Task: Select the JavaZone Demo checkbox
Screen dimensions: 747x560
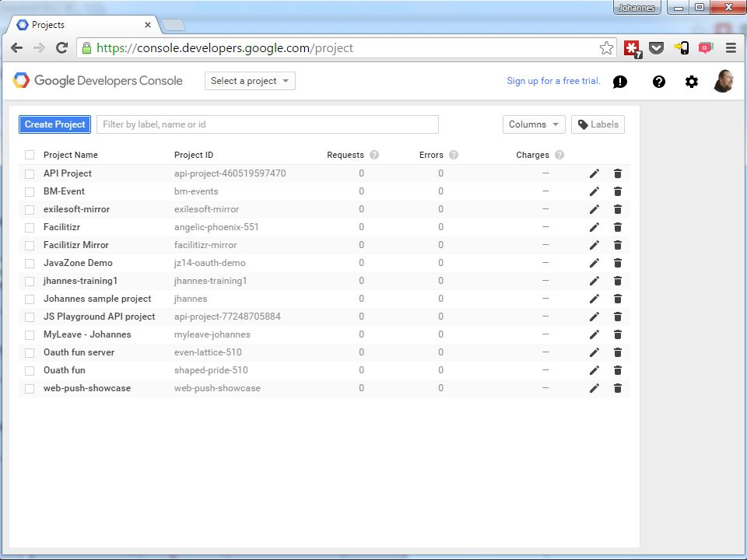Action: pyautogui.click(x=30, y=264)
